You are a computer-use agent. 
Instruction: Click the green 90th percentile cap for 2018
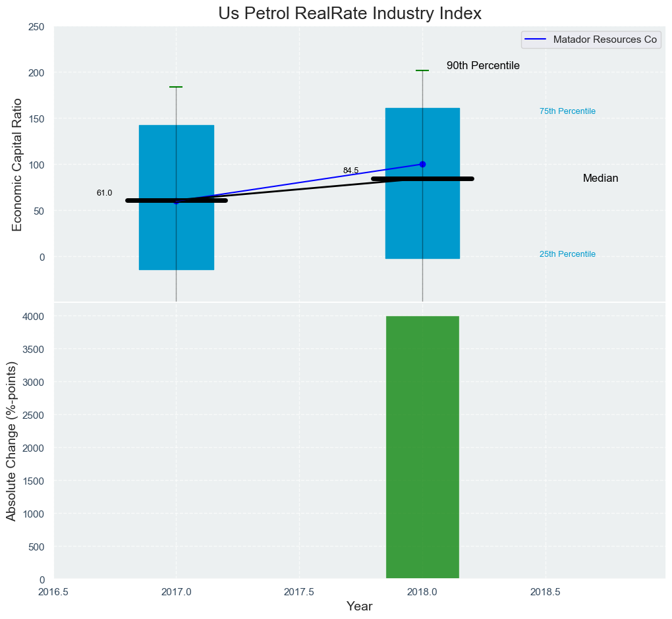point(422,70)
